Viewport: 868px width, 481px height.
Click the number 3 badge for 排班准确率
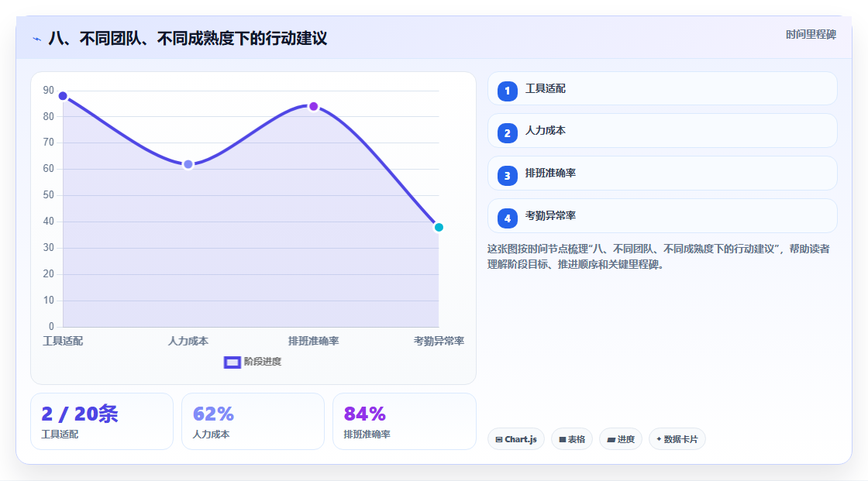(507, 176)
